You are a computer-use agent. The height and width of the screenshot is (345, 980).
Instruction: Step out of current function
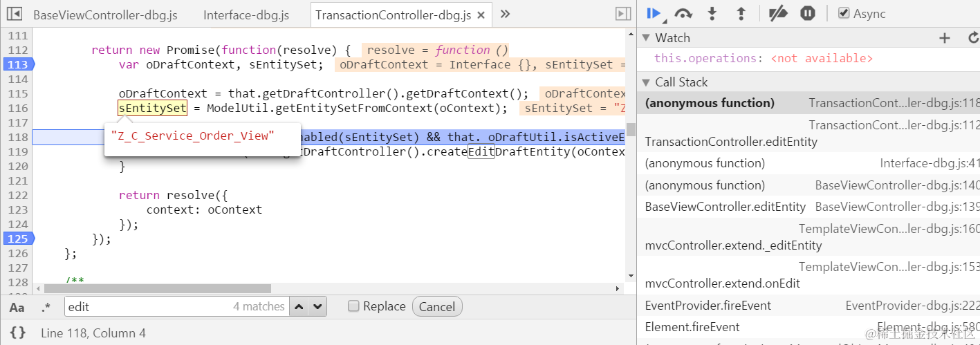(741, 13)
